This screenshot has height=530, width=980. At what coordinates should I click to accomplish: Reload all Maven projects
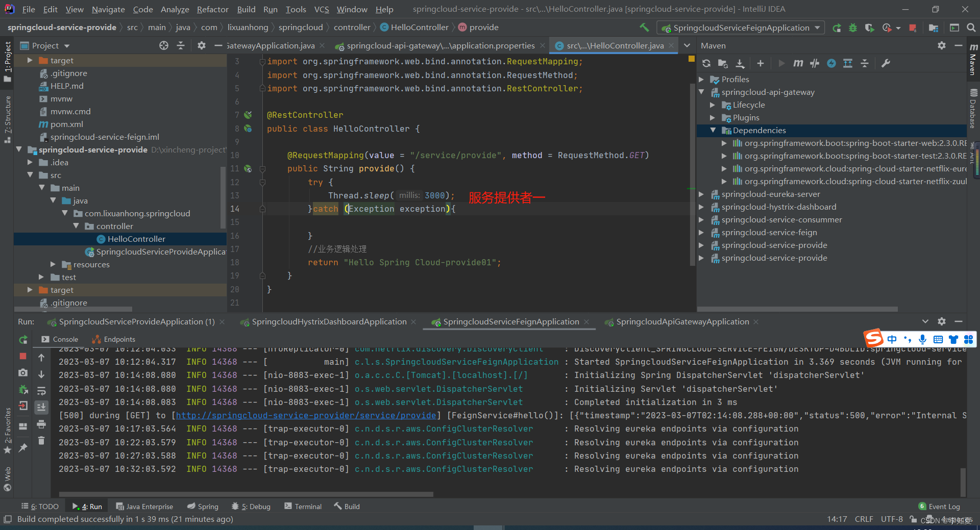coord(706,63)
